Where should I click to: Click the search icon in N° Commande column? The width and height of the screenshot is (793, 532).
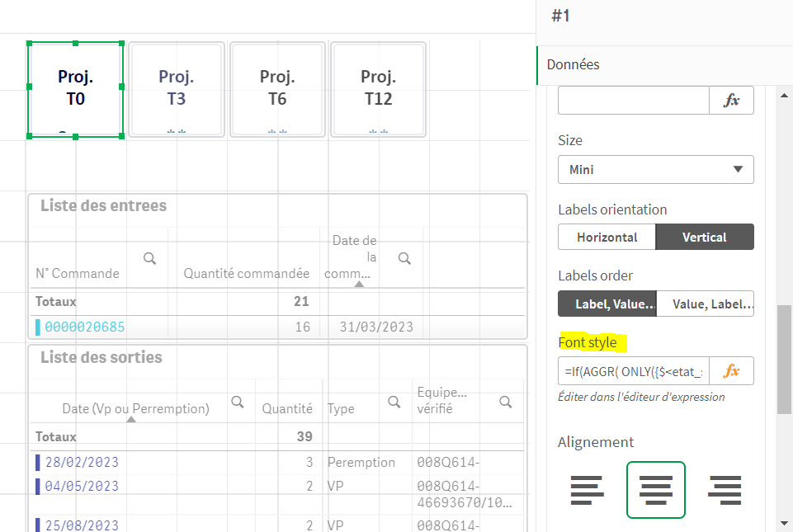click(149, 258)
